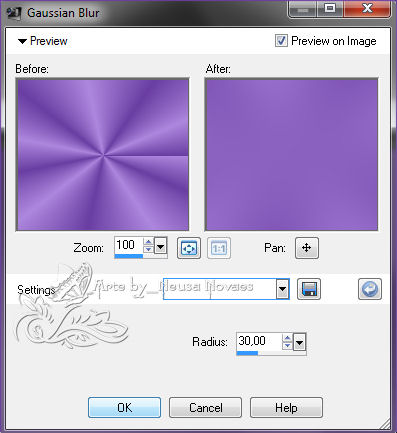Decrease Zoom with the down spinner arrow

148,250
